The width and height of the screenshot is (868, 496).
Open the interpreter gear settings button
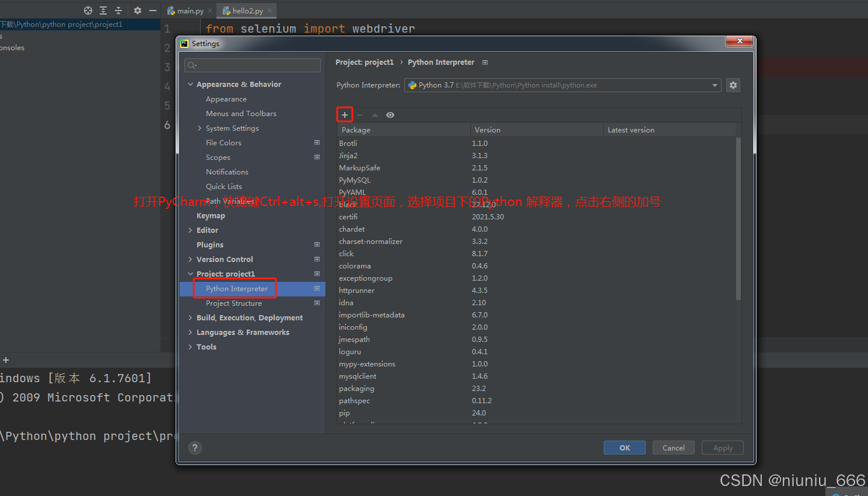[x=733, y=85]
